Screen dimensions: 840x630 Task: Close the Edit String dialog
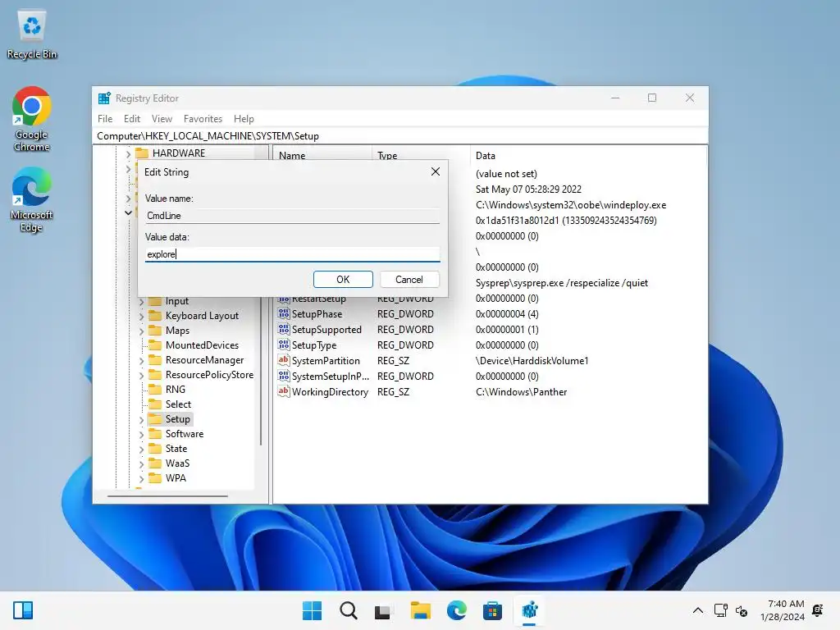pos(436,171)
